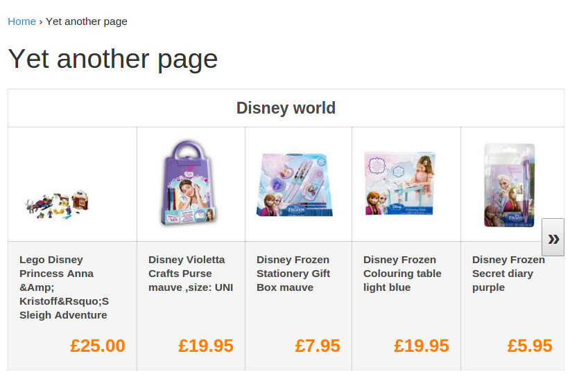Click the Colouring table £19.95 price
Image resolution: width=579 pixels, height=392 pixels.
pyautogui.click(x=422, y=346)
